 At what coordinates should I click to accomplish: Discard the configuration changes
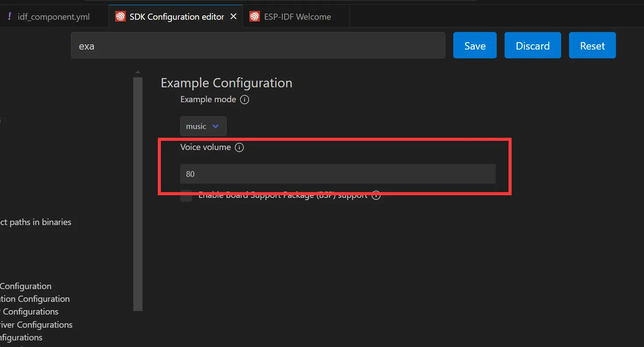533,45
